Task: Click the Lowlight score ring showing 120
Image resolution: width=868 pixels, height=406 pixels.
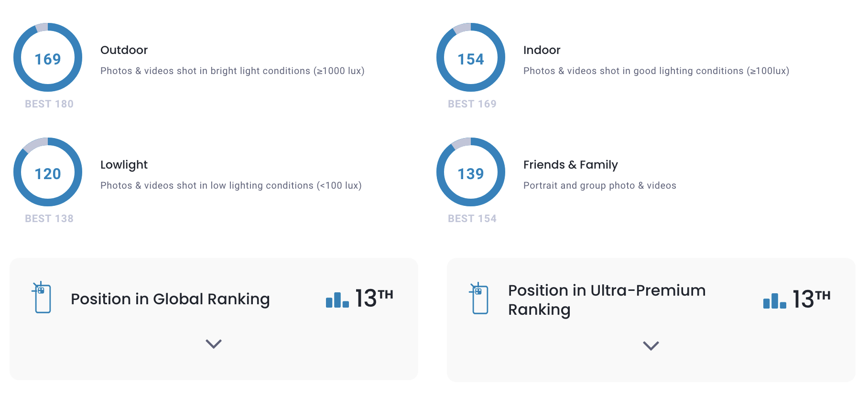Action: click(x=48, y=172)
